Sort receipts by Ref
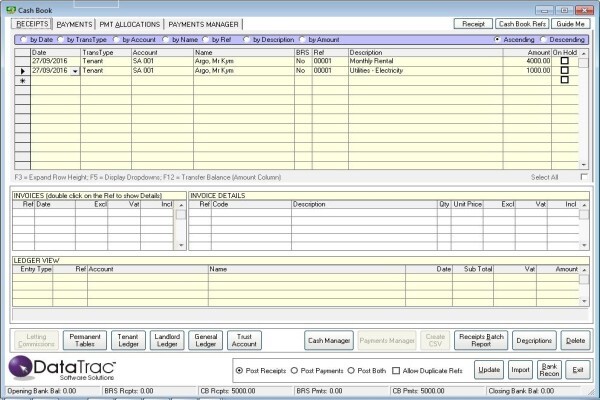This screenshot has height=400, width=600. pos(206,39)
